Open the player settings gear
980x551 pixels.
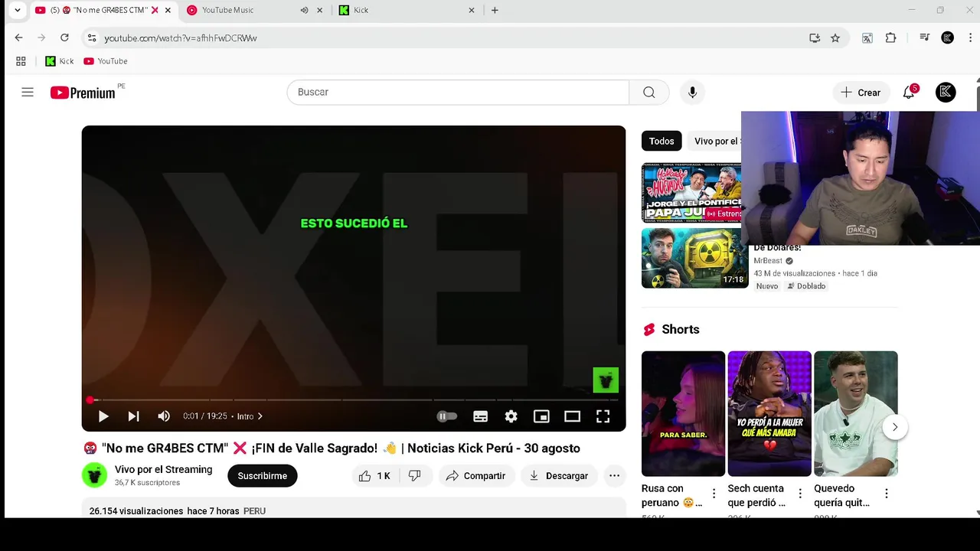point(511,416)
